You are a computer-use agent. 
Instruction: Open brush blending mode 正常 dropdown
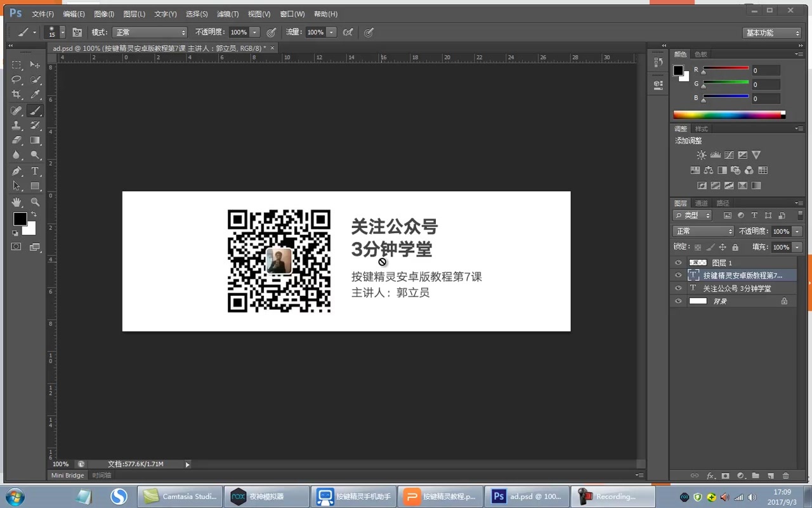(x=150, y=32)
